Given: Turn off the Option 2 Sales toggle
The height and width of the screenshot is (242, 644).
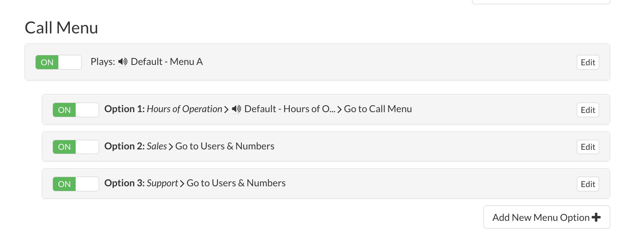Looking at the screenshot, I should (x=76, y=147).
